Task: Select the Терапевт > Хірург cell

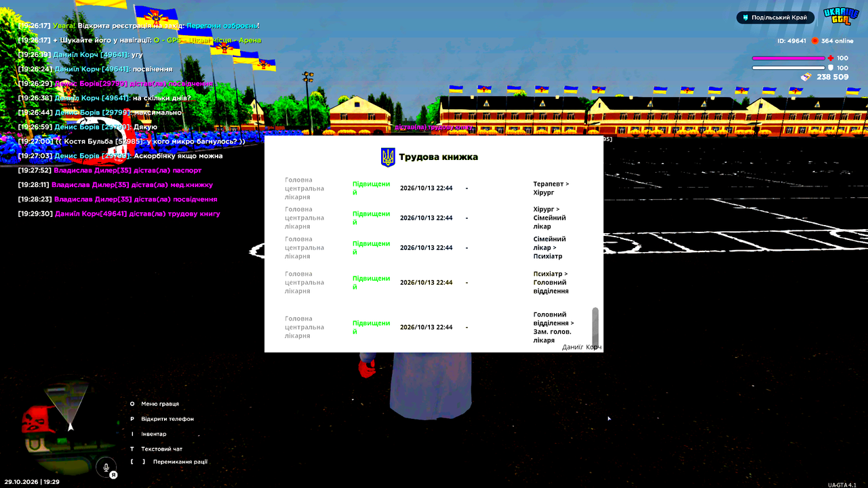Action: tap(551, 188)
